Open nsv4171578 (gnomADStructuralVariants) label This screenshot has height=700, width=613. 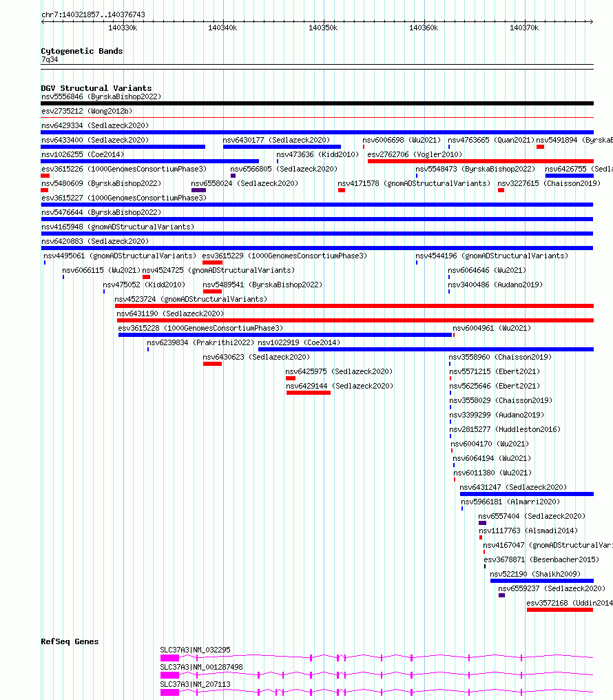coord(414,183)
